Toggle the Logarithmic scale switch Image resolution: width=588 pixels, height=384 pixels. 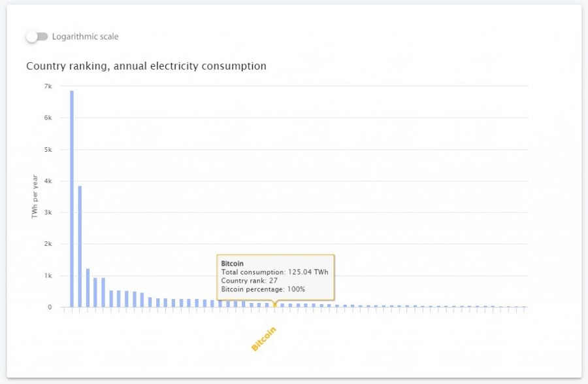pyautogui.click(x=37, y=37)
